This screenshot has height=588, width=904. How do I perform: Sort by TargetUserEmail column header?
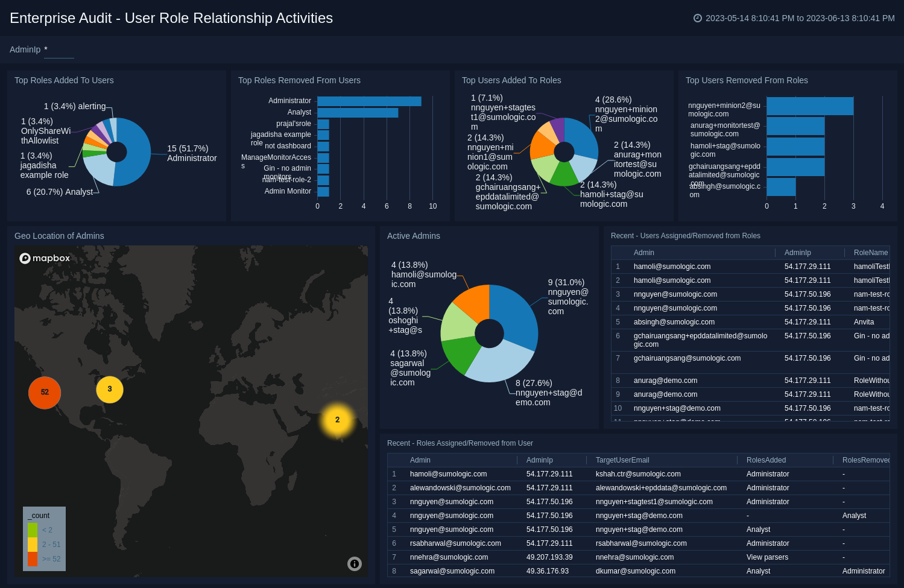tap(622, 460)
